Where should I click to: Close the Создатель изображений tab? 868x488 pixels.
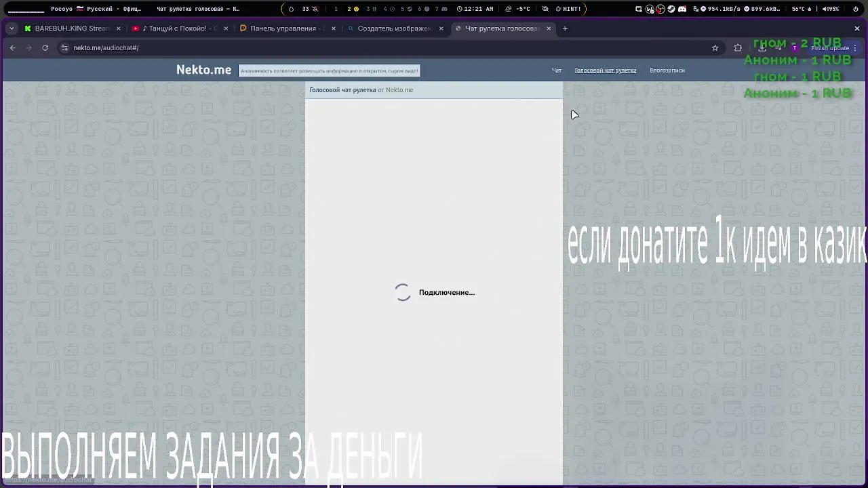pos(441,28)
